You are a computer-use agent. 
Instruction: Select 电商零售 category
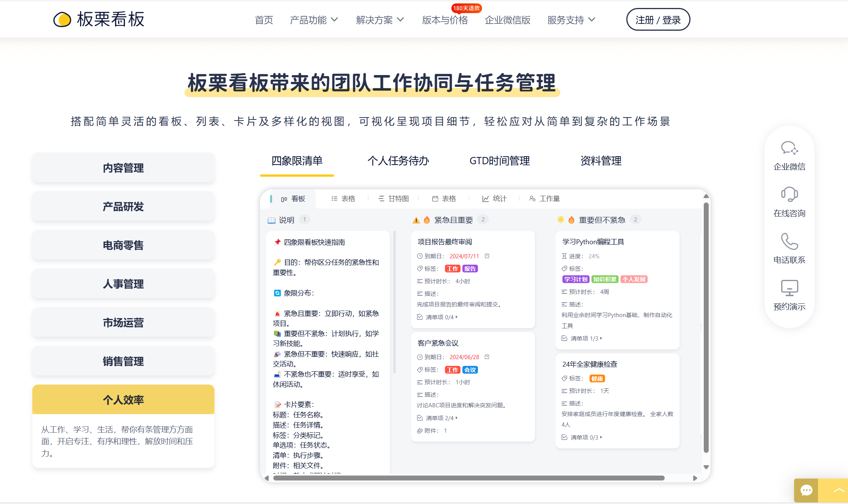123,245
